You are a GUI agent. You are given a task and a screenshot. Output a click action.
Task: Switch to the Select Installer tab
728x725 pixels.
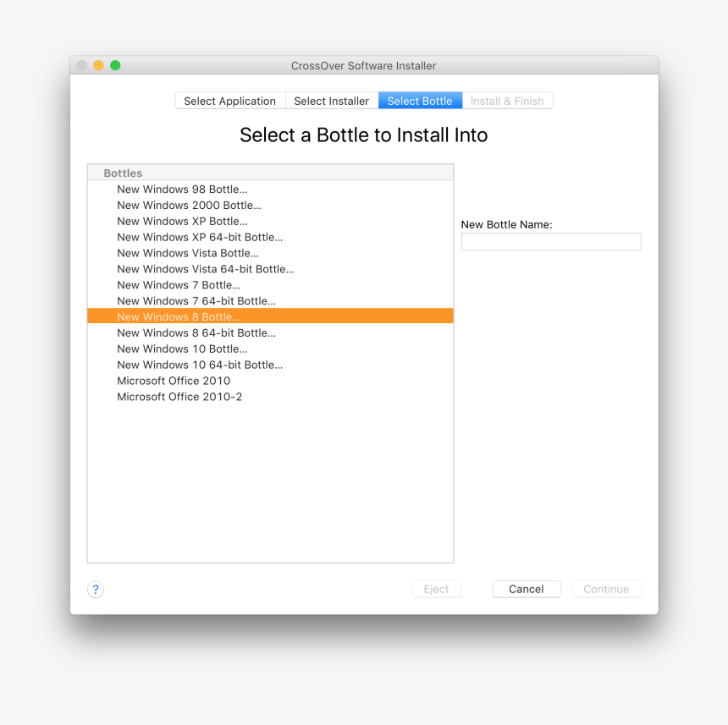pyautogui.click(x=331, y=100)
